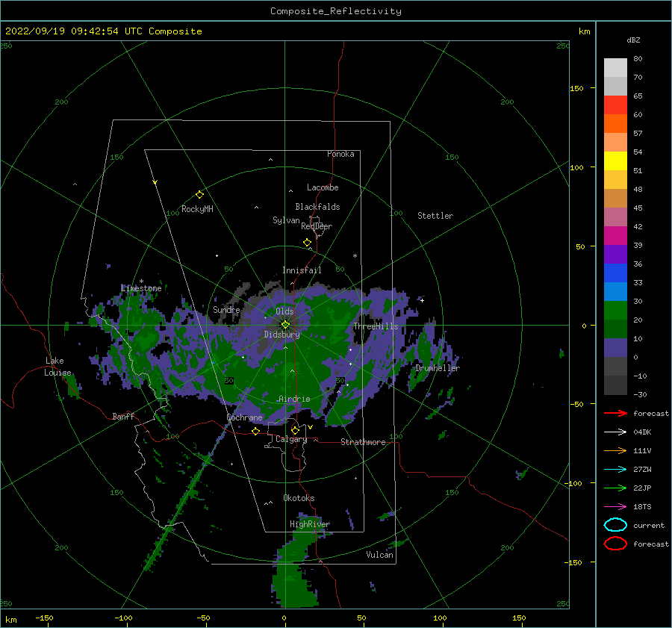Select the orange 111V arrow icon

click(x=615, y=450)
